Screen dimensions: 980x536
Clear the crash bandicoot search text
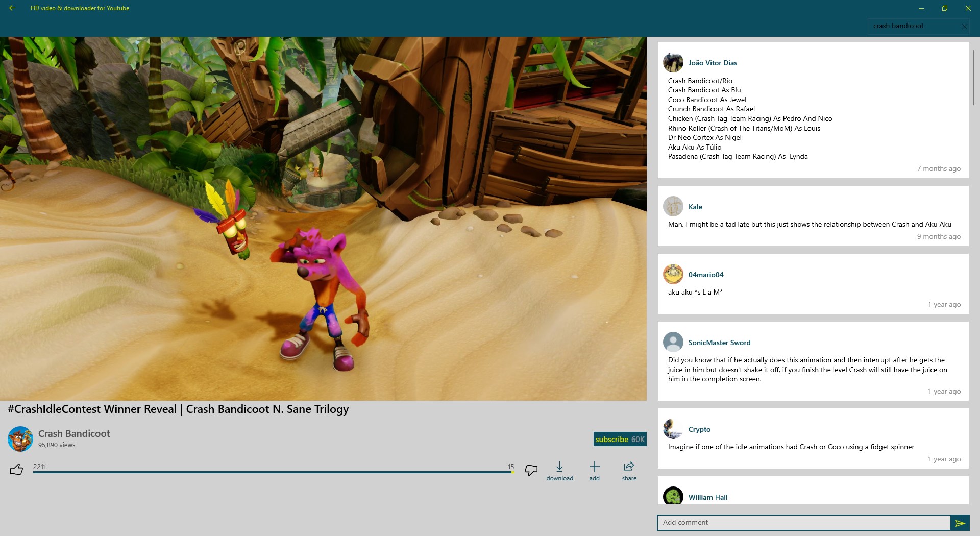(x=965, y=26)
